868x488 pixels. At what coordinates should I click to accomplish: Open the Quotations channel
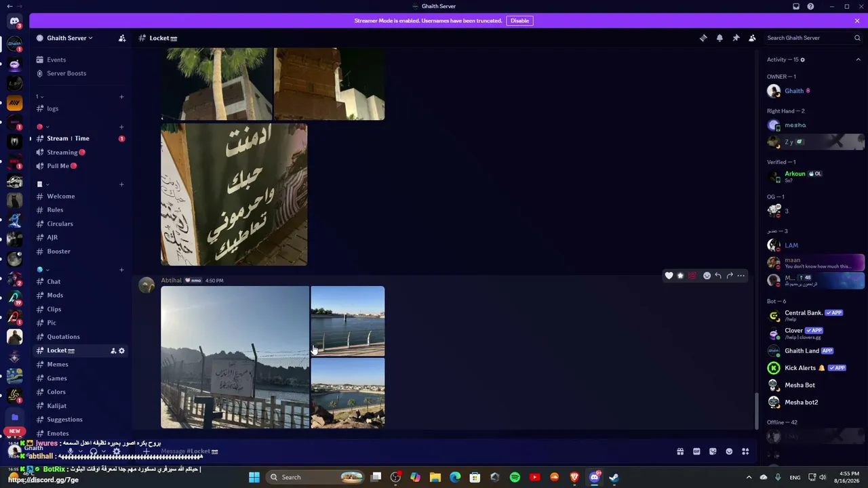point(63,337)
